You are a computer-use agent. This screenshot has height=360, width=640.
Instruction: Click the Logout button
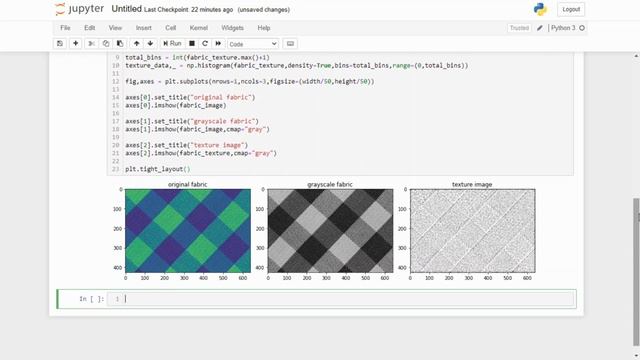coord(571,9)
